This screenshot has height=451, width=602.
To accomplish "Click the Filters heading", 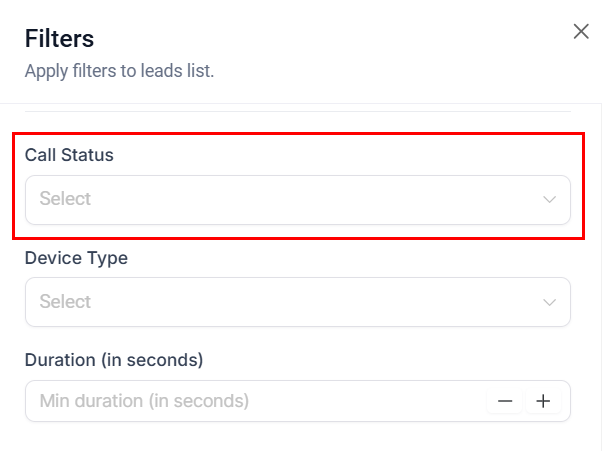I will tap(59, 39).
